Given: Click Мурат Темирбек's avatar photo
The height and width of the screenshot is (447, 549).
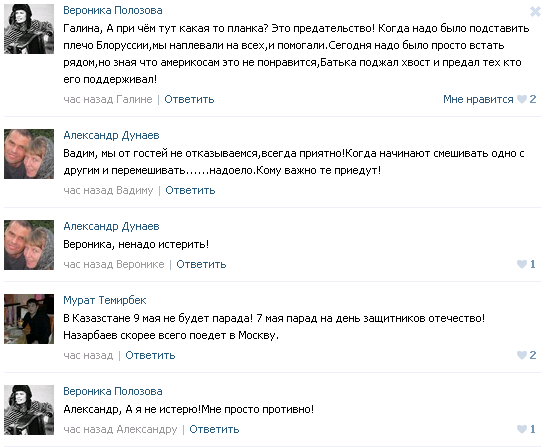Looking at the screenshot, I should [x=29, y=319].
